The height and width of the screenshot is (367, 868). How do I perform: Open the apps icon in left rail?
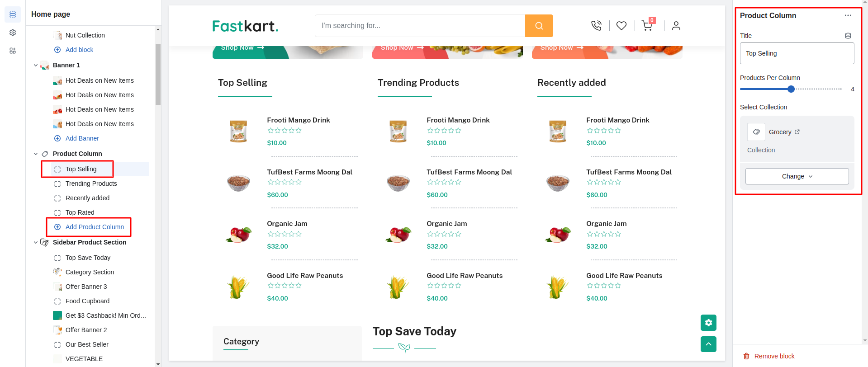point(13,51)
